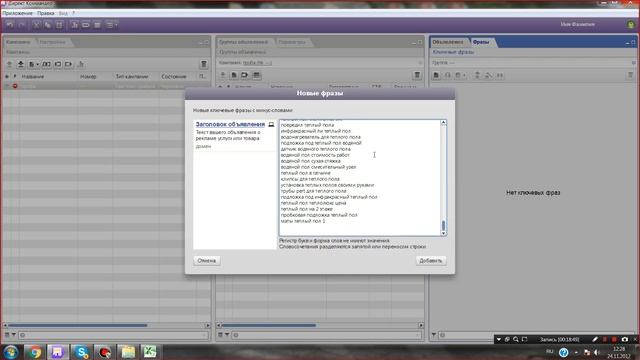Click the Cut icon in main toolbar
Image resolution: width=640 pixels, height=360 pixels.
pos(36,25)
